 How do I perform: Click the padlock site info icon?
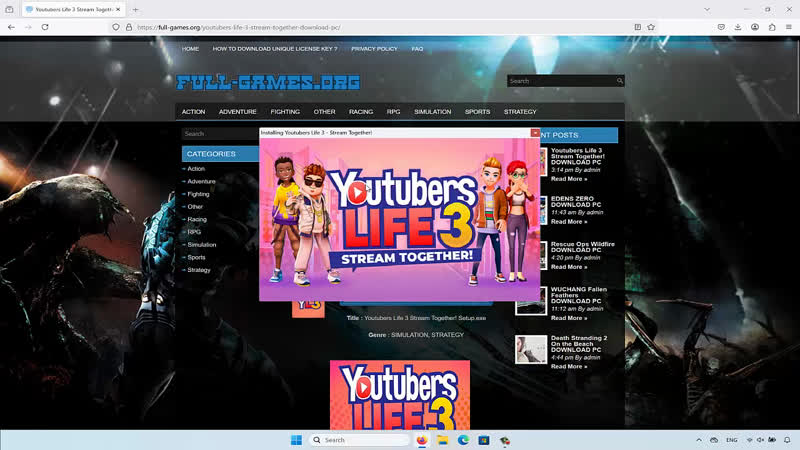click(x=129, y=27)
